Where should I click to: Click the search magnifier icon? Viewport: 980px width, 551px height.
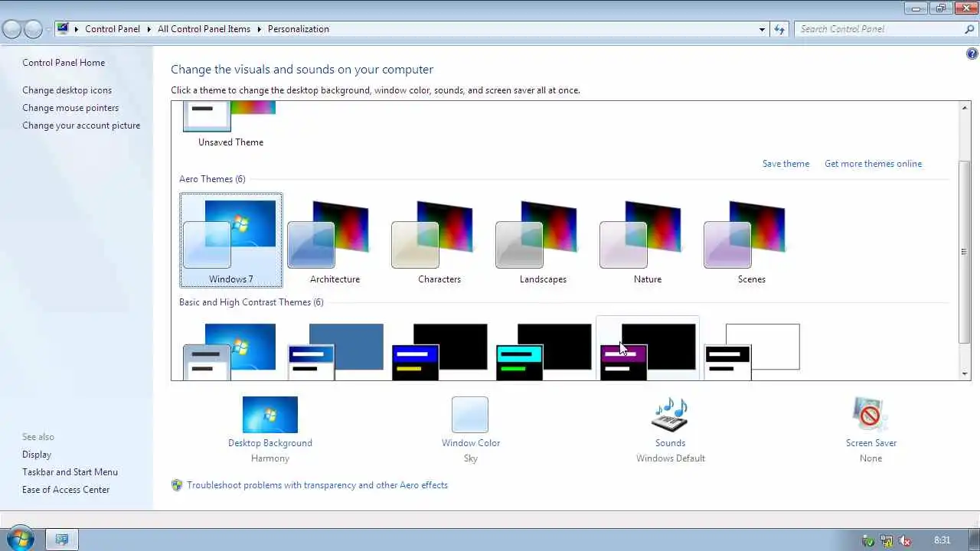click(x=969, y=29)
